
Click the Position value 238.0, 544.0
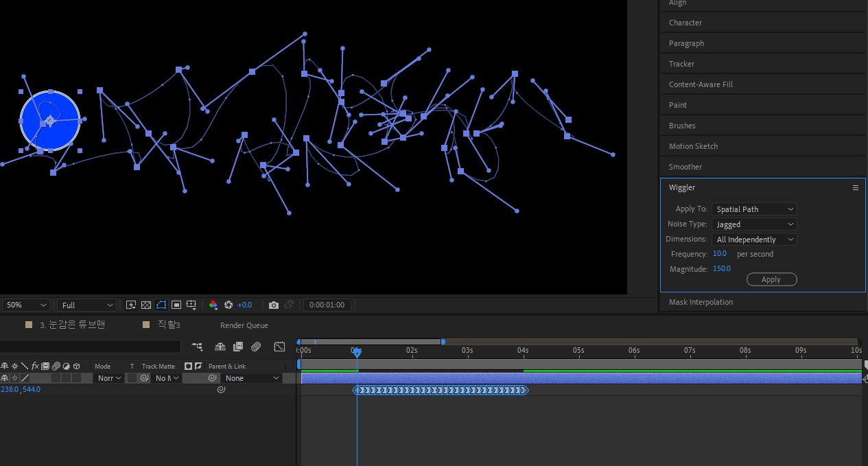[x=21, y=389]
